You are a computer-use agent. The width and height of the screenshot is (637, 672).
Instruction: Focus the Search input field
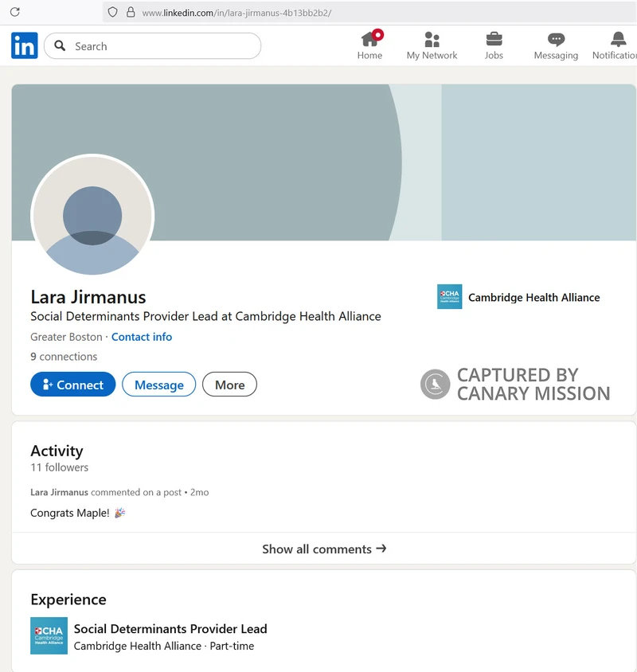pyautogui.click(x=152, y=46)
